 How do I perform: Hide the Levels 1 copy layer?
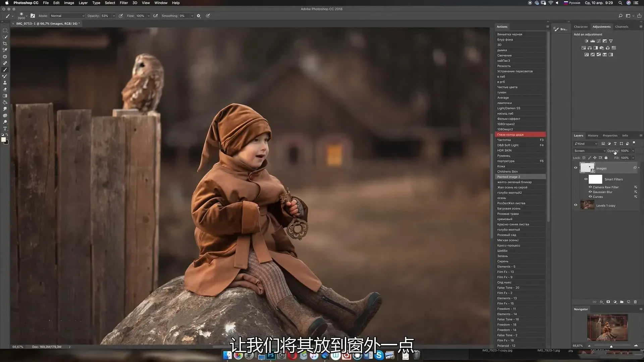coord(576,205)
